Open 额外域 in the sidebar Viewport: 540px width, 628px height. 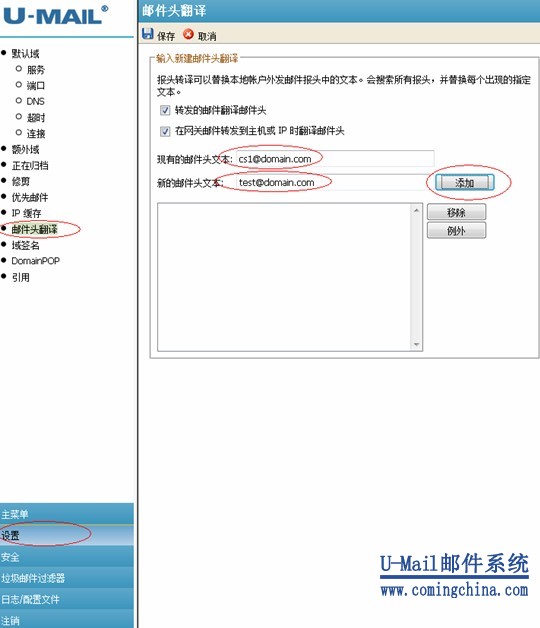coord(25,149)
